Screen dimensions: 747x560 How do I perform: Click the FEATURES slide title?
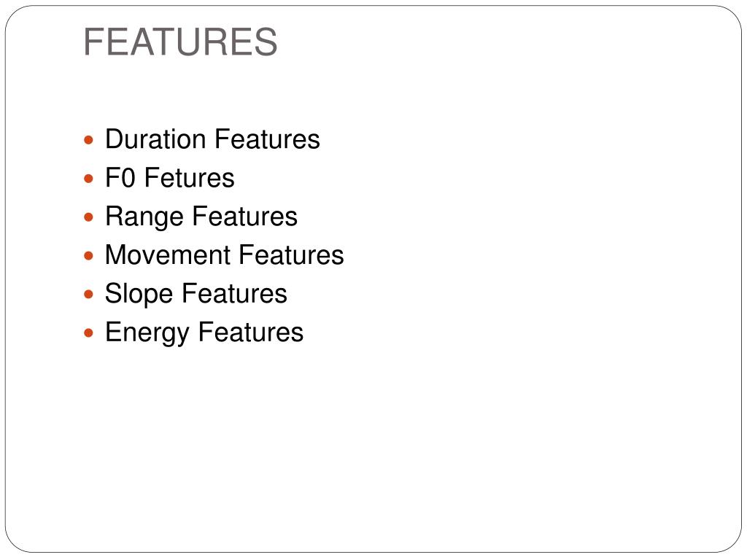(180, 42)
